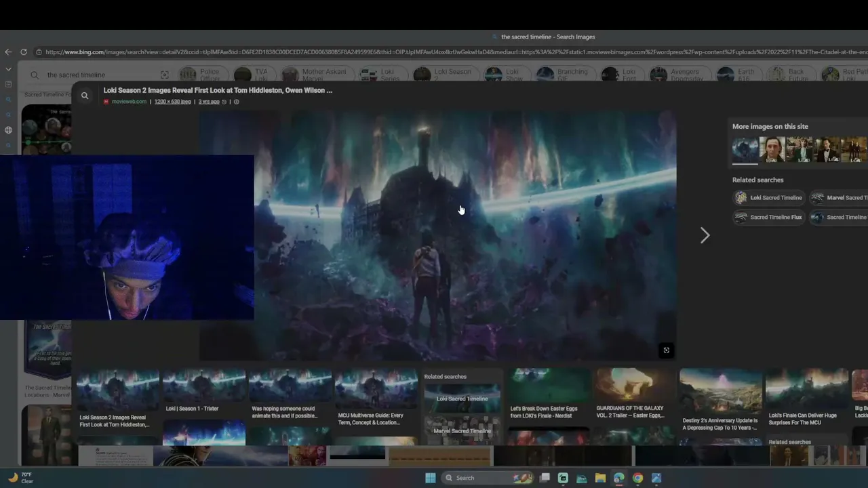This screenshot has height=488, width=868.
Task: Select the 'Marvel Sacred' related search chip in side panel
Action: [x=839, y=198]
